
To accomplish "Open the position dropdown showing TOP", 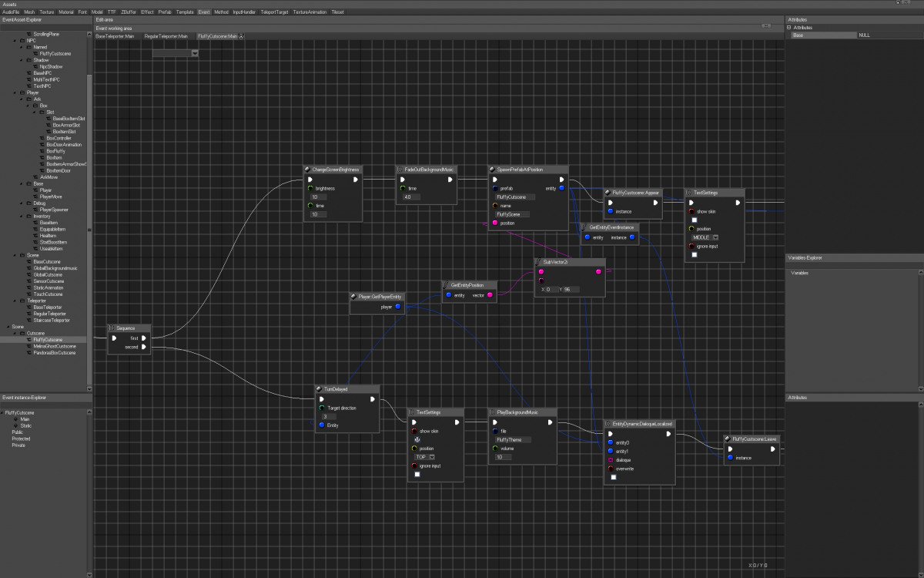I will tap(424, 456).
